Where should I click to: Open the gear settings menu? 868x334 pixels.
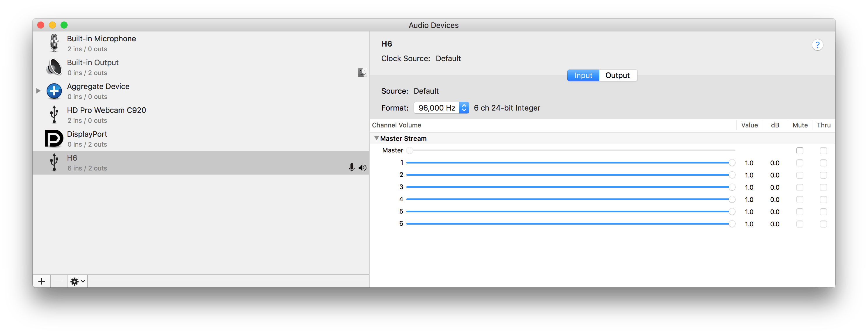click(77, 281)
